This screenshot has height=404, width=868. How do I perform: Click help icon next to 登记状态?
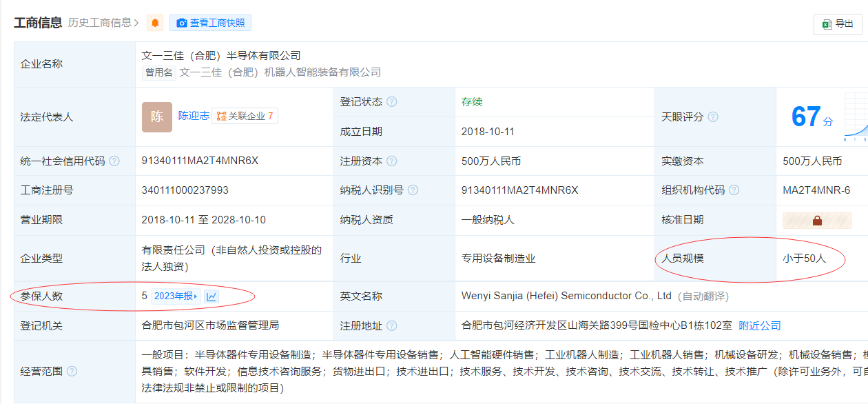point(391,102)
